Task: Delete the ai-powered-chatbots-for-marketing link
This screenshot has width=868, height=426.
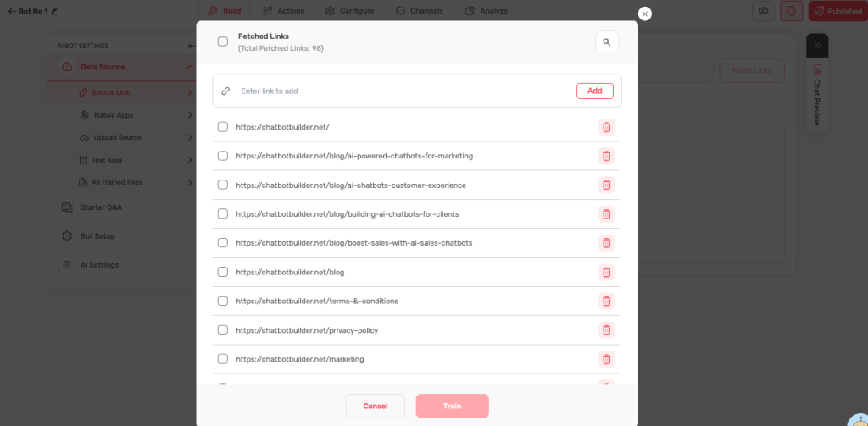Action: (607, 156)
